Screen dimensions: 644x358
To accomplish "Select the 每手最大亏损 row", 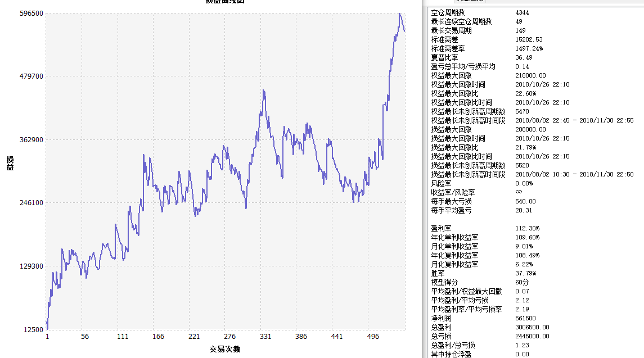I will tap(452, 201).
